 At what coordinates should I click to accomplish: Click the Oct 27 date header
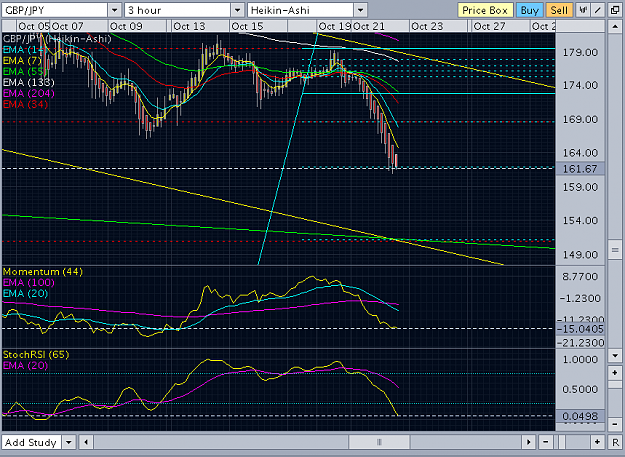pyautogui.click(x=489, y=26)
